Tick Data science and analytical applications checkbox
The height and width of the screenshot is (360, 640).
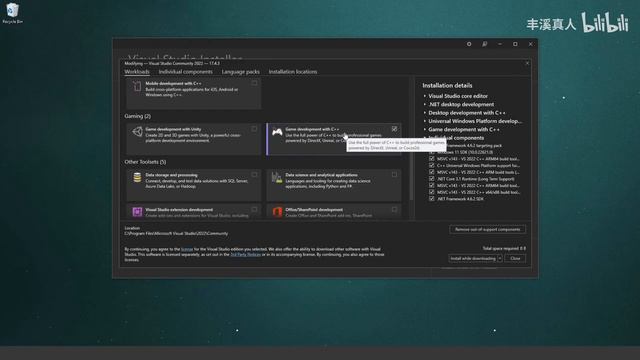click(394, 175)
